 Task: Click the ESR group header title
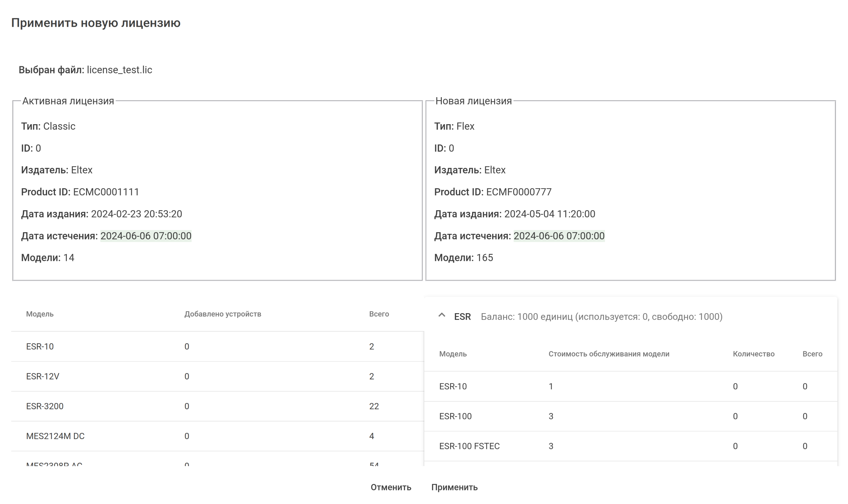point(462,317)
